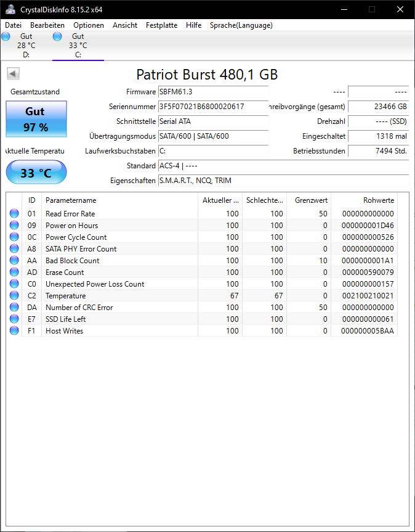Go to previous disk with the arrow button
This screenshot has height=532, width=415.
[x=13, y=73]
